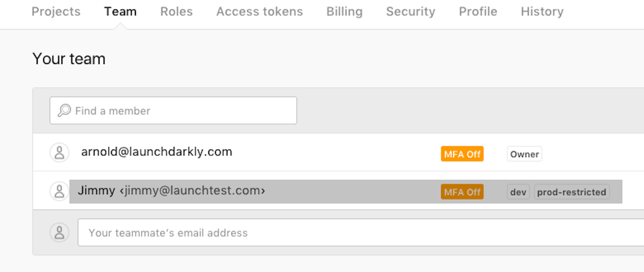Open the Projects tab
The width and height of the screenshot is (644, 272).
[x=56, y=12]
